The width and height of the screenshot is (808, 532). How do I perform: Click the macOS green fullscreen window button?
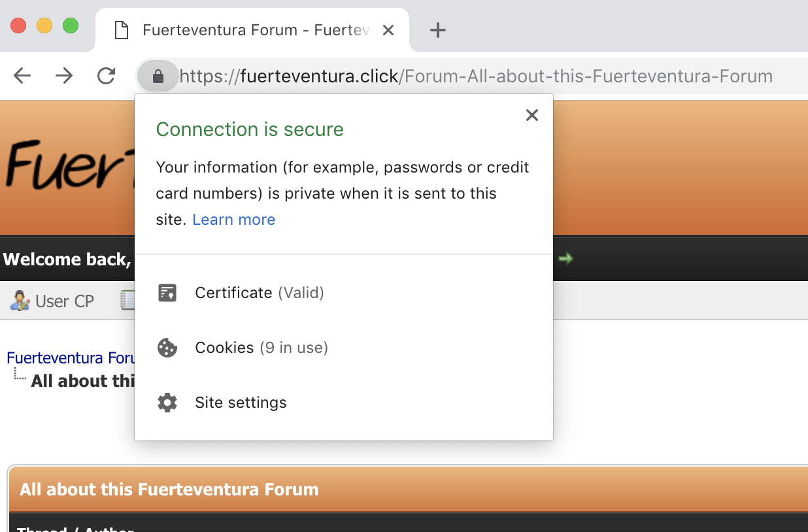click(x=71, y=26)
